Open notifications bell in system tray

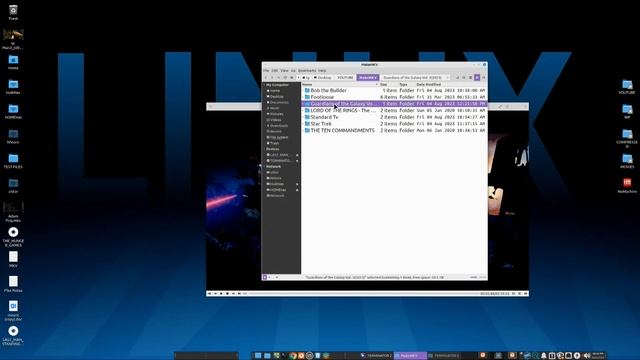tap(543, 356)
